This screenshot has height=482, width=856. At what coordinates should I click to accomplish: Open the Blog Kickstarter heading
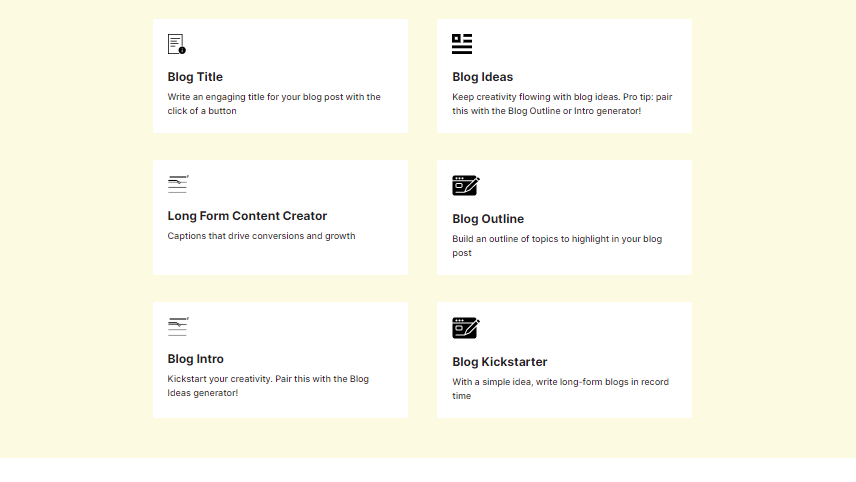click(500, 362)
